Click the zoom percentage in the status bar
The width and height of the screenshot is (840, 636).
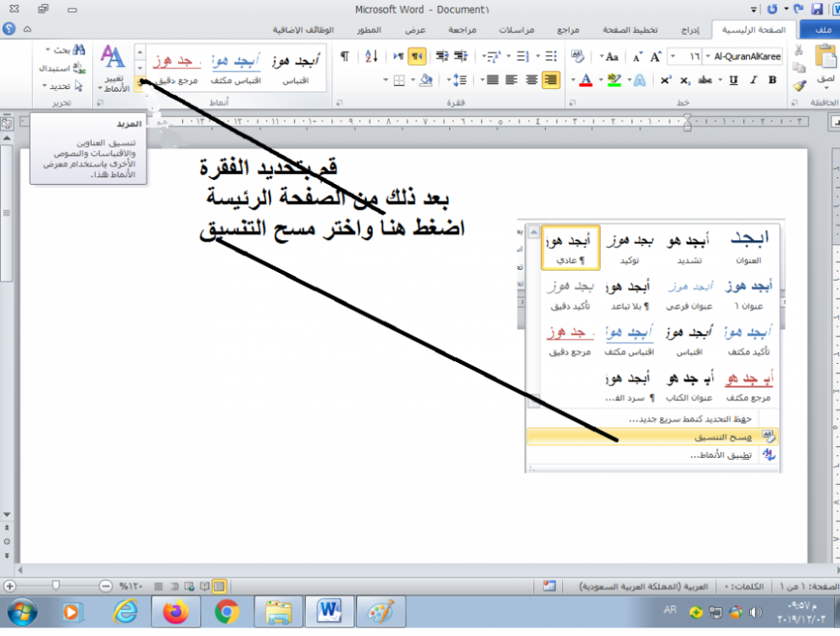coord(131,587)
